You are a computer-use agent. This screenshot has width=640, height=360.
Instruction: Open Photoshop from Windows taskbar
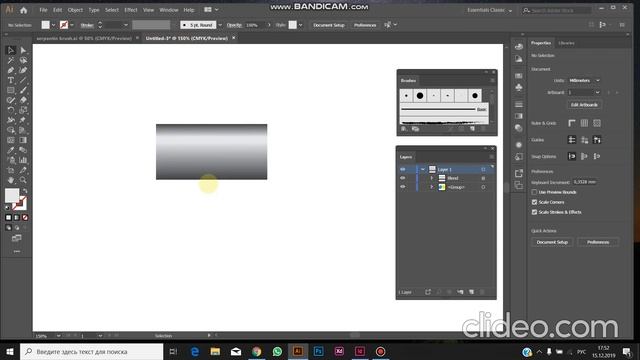pyautogui.click(x=318, y=351)
